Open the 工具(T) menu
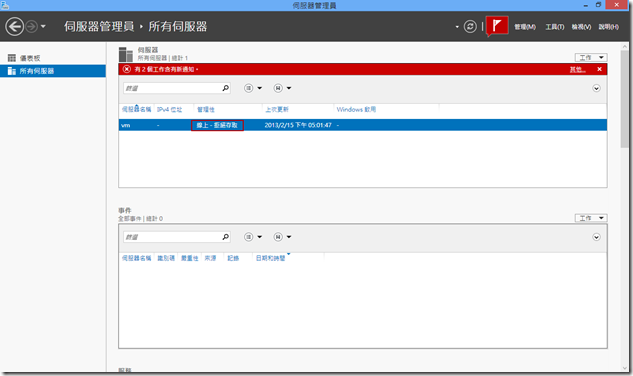 click(555, 27)
